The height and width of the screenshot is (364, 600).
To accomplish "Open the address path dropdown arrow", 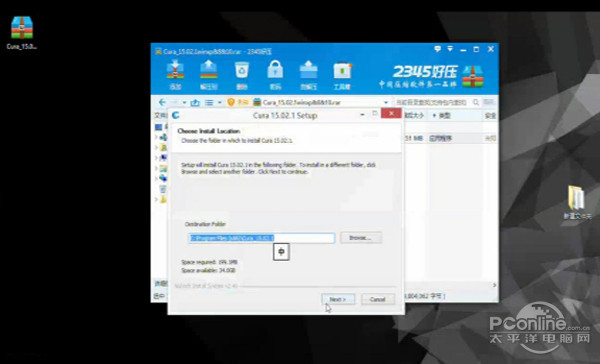I will tap(386, 103).
